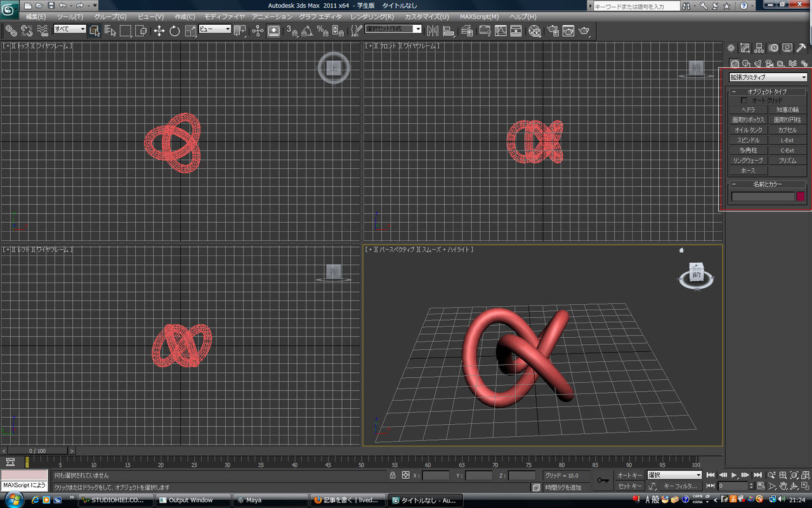Click the object name input field

tap(763, 197)
